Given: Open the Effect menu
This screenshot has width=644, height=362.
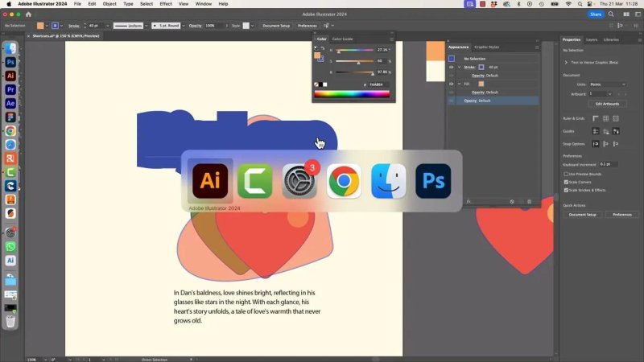Looking at the screenshot, I should 166,4.
